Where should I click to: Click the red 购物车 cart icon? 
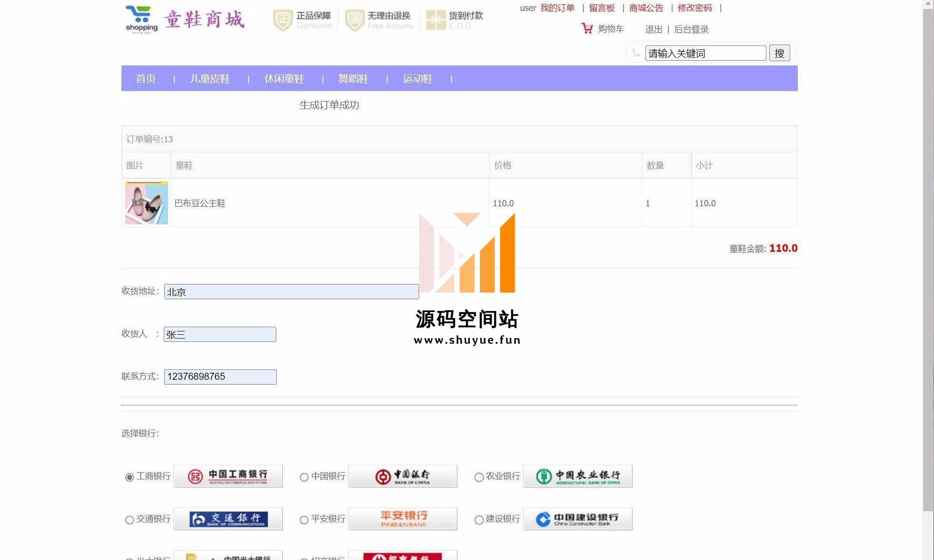pyautogui.click(x=587, y=28)
